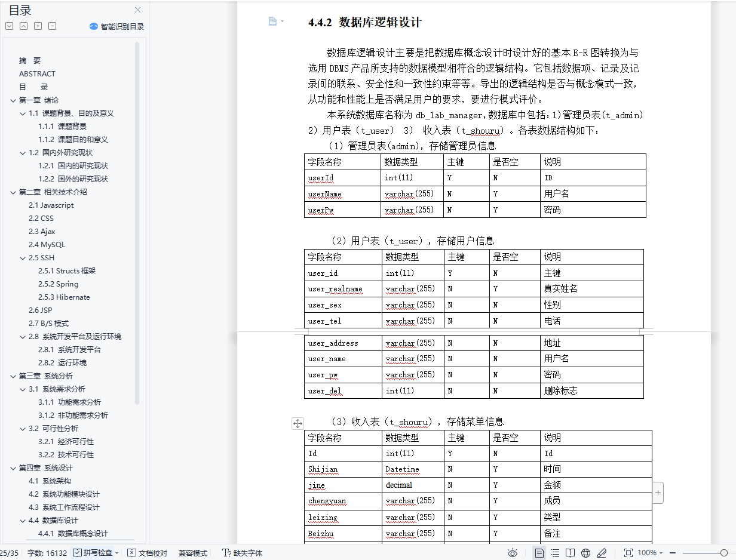The image size is (736, 560).
Task: Open the 拼写检查 dropdown arrow
Action: (116, 553)
